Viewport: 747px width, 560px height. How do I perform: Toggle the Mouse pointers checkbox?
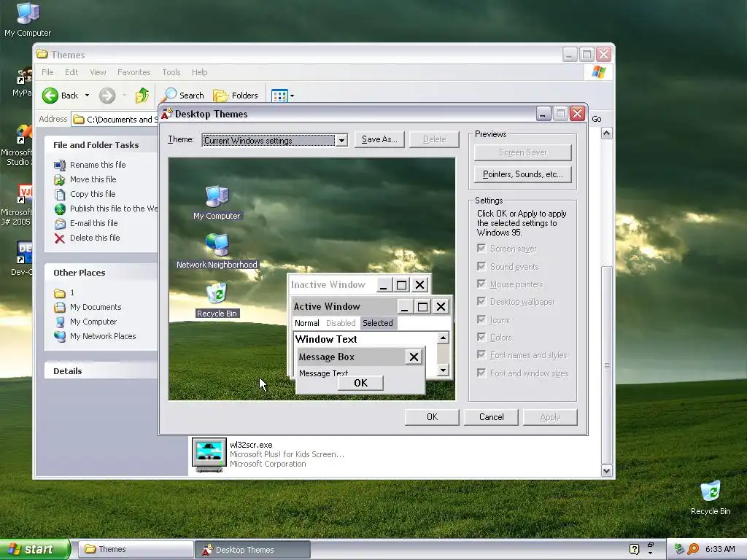(x=481, y=284)
